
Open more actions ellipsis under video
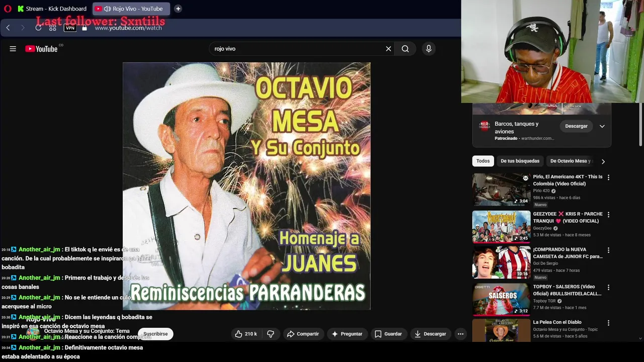[x=460, y=334]
